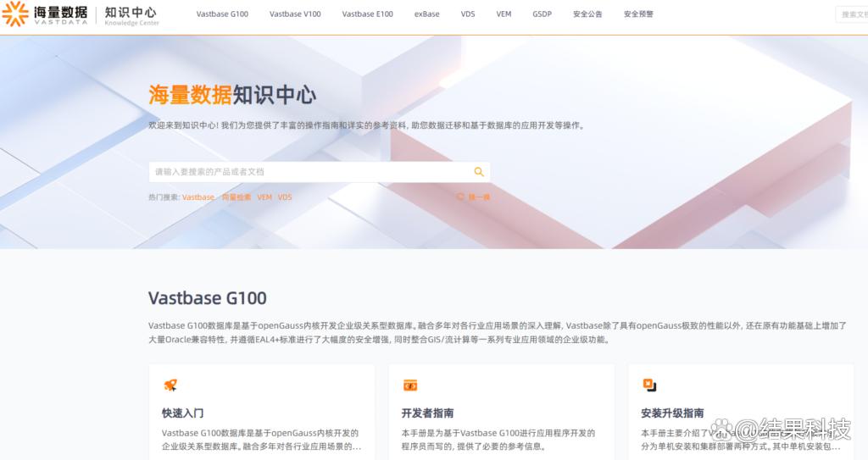Click 换一换 to refresh hot searches

[473, 197]
